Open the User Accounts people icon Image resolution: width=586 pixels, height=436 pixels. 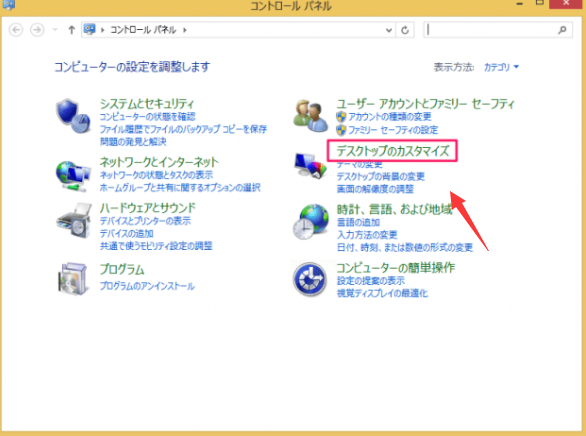[x=311, y=115]
